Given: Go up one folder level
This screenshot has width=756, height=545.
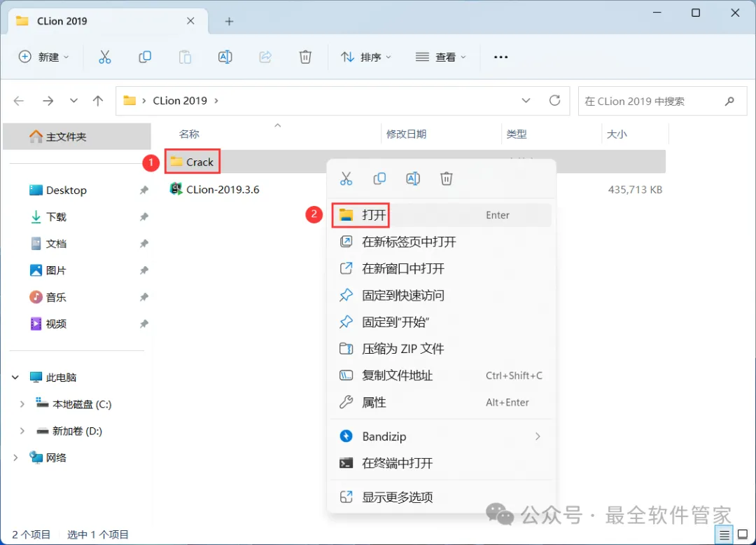Looking at the screenshot, I should [98, 101].
